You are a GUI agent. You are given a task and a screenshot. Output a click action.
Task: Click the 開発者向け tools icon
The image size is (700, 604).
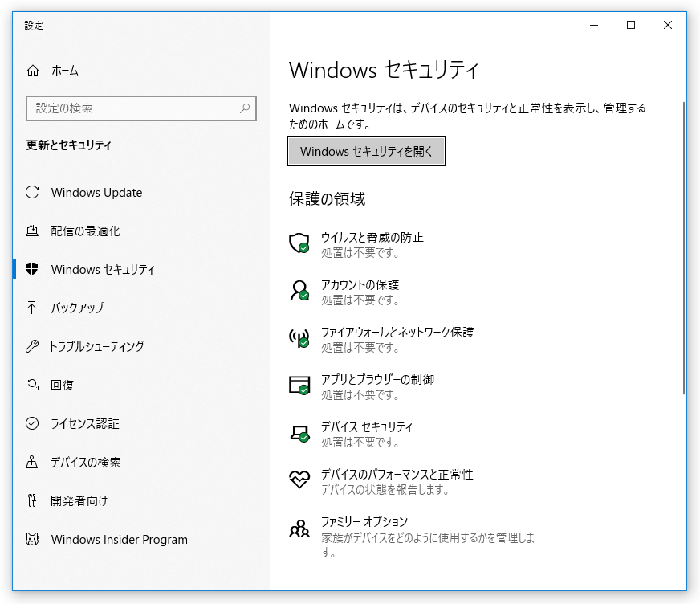[31, 500]
